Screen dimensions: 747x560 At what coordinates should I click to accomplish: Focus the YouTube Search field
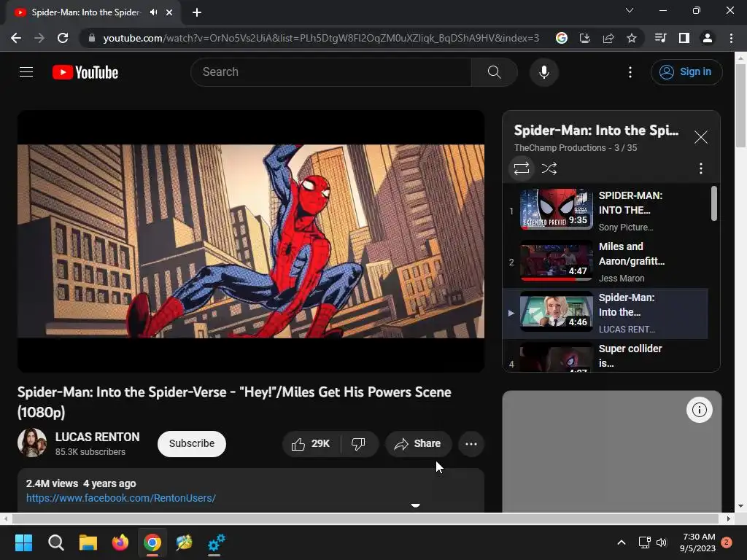pos(331,72)
